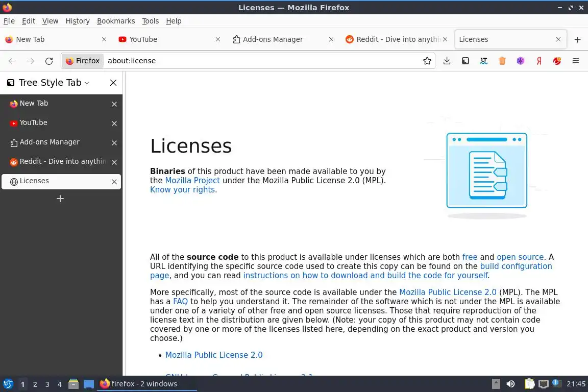Click the orange trash bin extension icon
Viewport: 588px width, 392px height.
click(502, 61)
